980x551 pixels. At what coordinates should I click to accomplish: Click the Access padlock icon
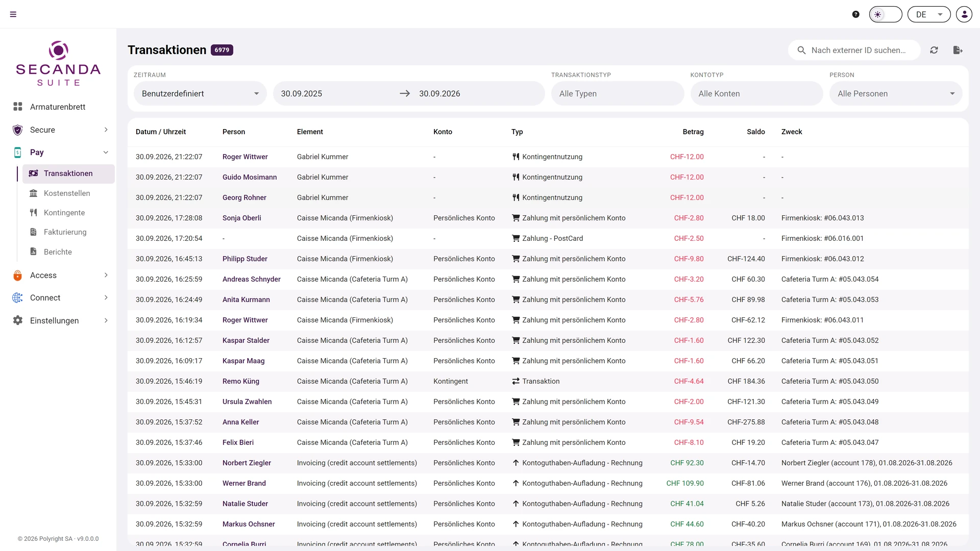pyautogui.click(x=18, y=275)
